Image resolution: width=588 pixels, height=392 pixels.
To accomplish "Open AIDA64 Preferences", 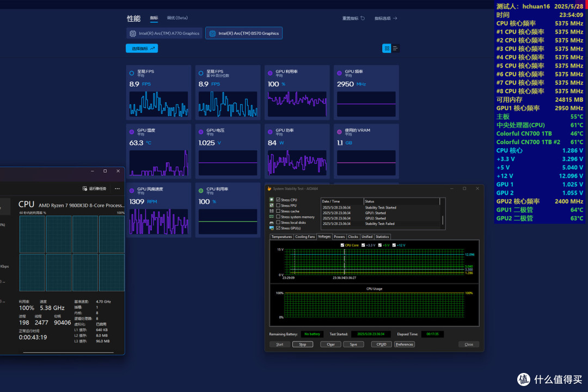I will pos(404,344).
